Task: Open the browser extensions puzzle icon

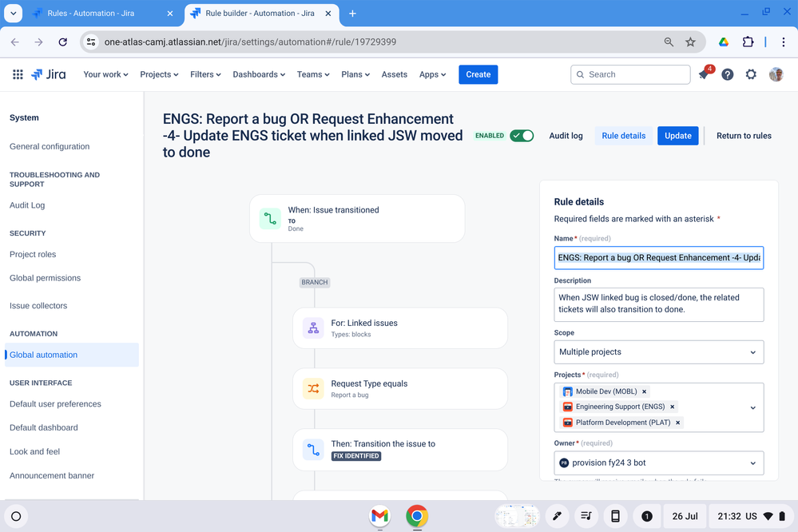Action: [748, 42]
